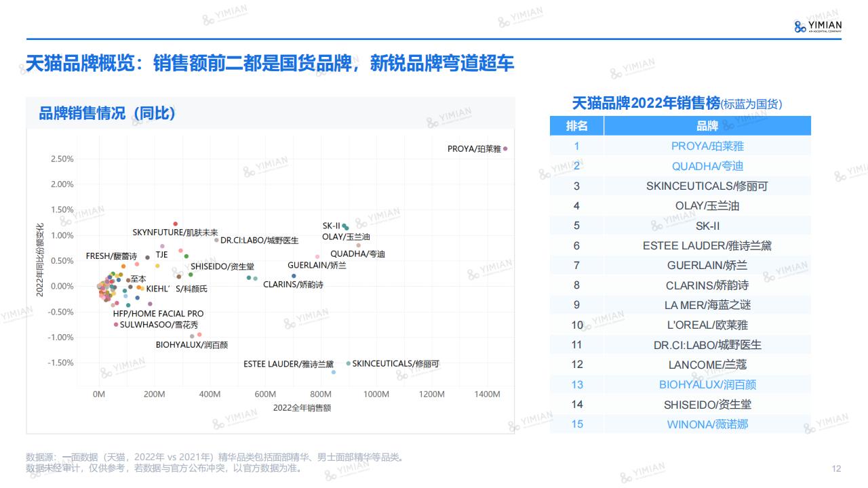Click the slide title about 天猫品牌概览
The height and width of the screenshot is (488, 868).
[269, 64]
